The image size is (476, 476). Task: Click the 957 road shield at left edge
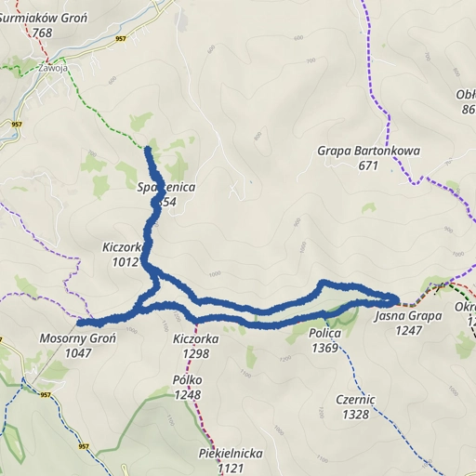tap(17, 125)
